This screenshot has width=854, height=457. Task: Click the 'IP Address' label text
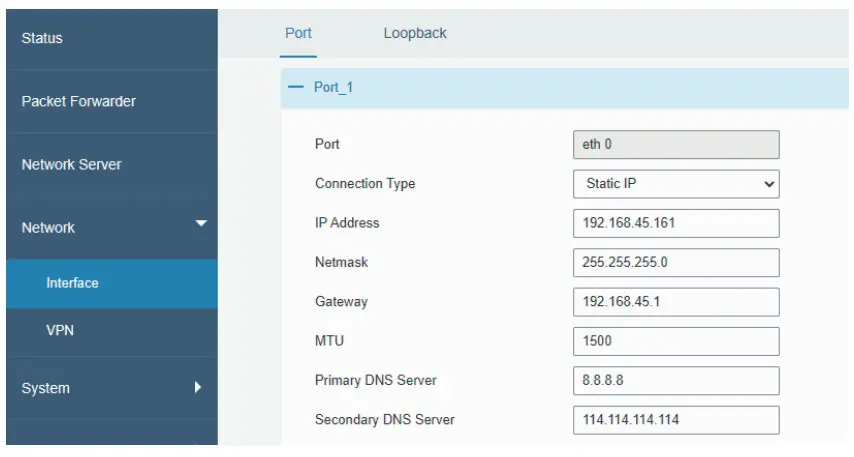pos(347,223)
